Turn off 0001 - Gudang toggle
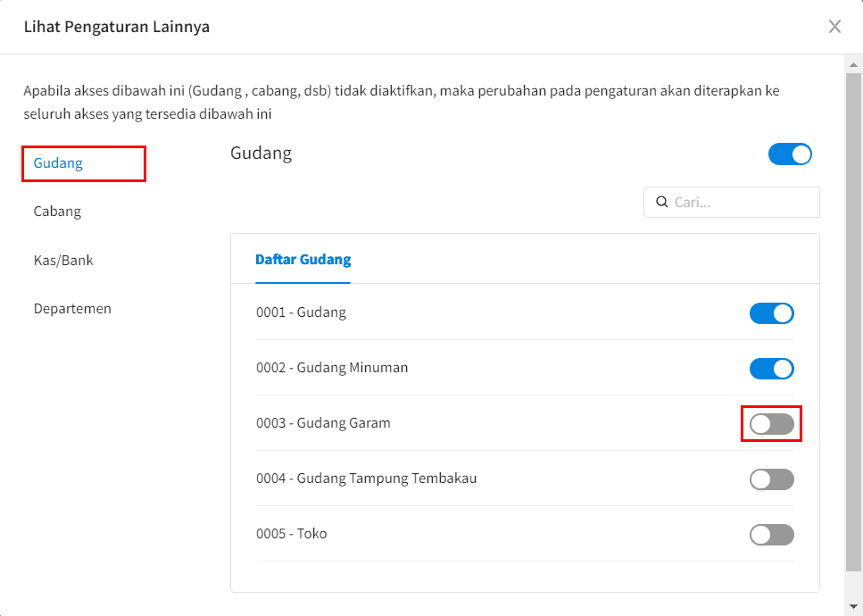The width and height of the screenshot is (863, 616). click(772, 313)
